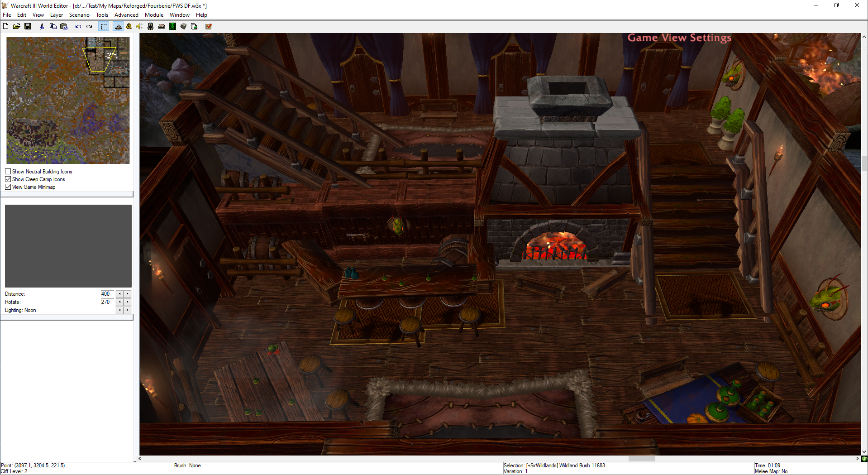Image resolution: width=868 pixels, height=475 pixels.
Task: Open the Scenario menu
Action: coord(79,15)
